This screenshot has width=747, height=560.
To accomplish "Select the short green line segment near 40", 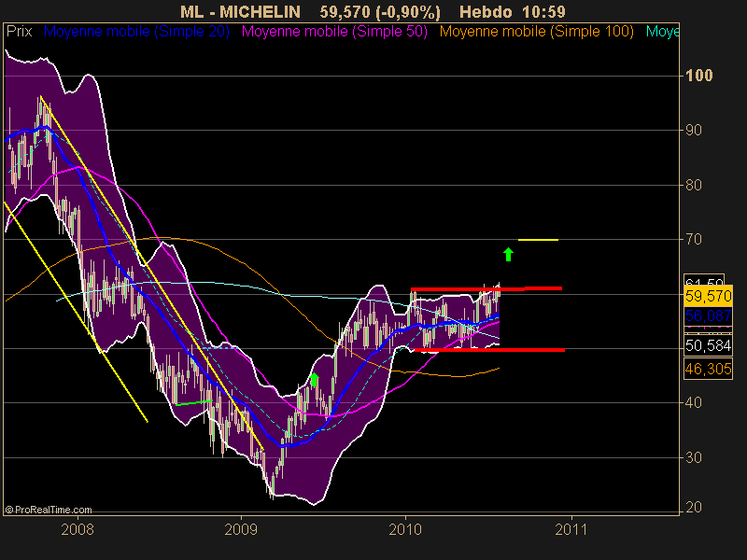I will 194,403.
